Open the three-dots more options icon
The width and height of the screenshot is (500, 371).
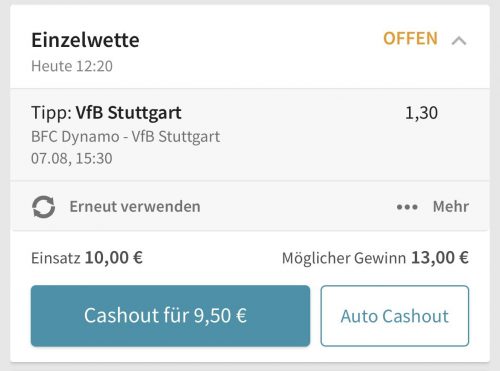point(407,207)
